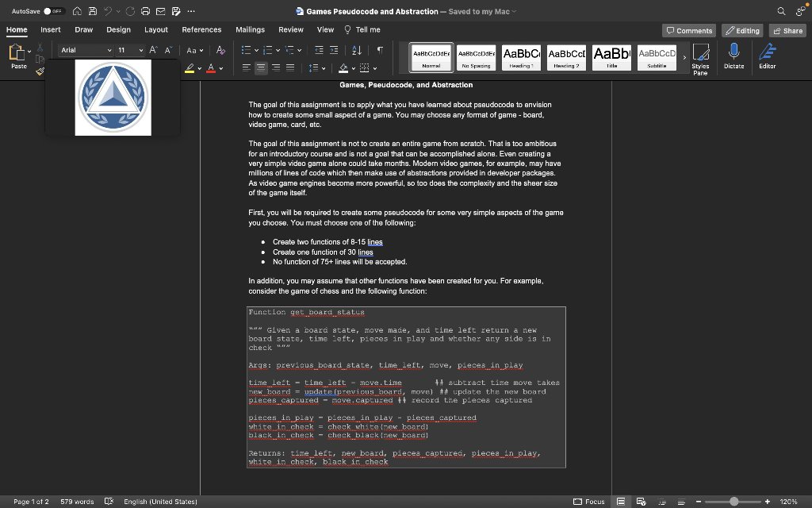
Task: Increase paragraph indent
Action: pyautogui.click(x=334, y=50)
